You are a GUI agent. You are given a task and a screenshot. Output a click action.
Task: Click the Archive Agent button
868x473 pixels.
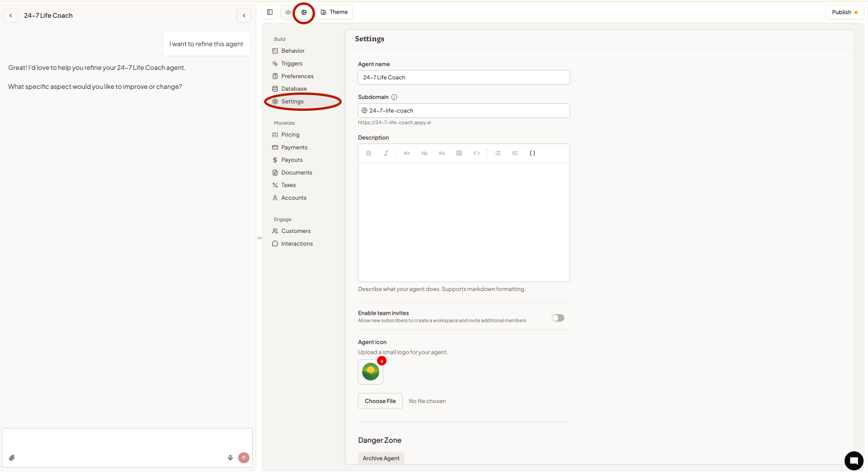(x=381, y=458)
